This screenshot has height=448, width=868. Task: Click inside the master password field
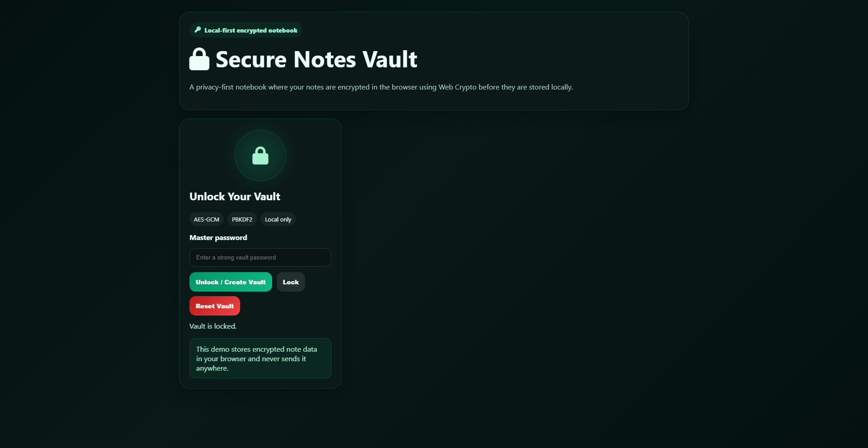(x=260, y=257)
